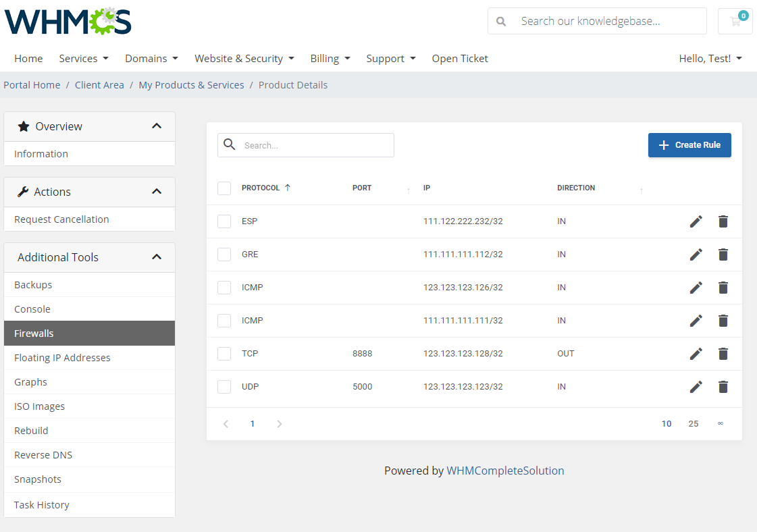Open Rebuild in Additional Tools
This screenshot has height=532, width=757.
pyautogui.click(x=89, y=431)
